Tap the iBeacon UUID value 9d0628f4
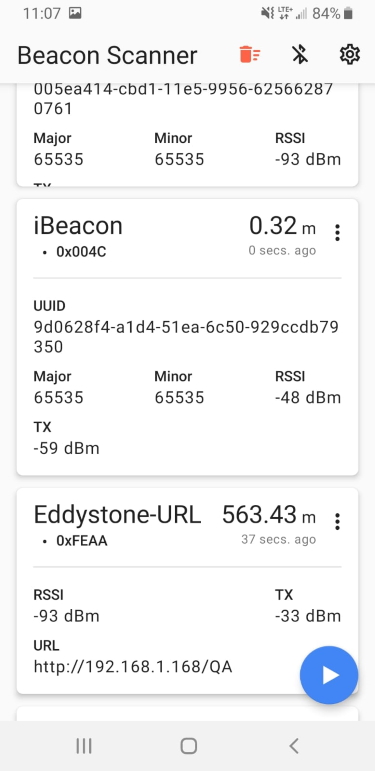This screenshot has height=771, width=375. (x=186, y=337)
